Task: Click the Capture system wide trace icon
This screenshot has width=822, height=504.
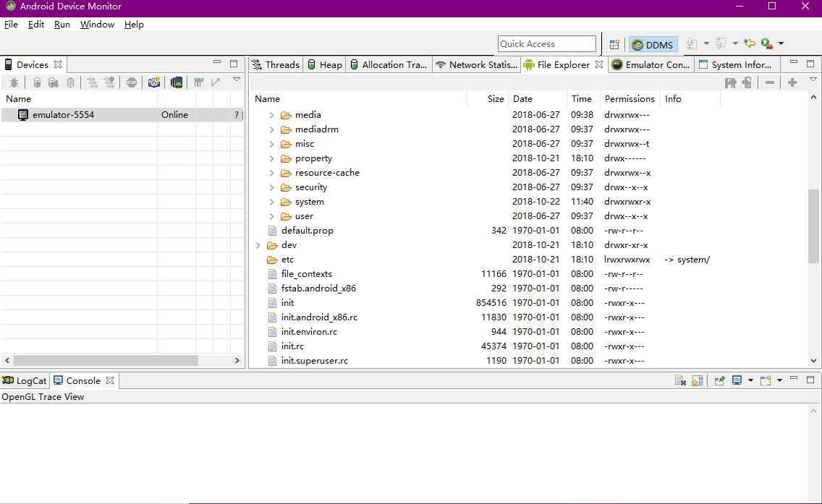Action: click(x=198, y=82)
